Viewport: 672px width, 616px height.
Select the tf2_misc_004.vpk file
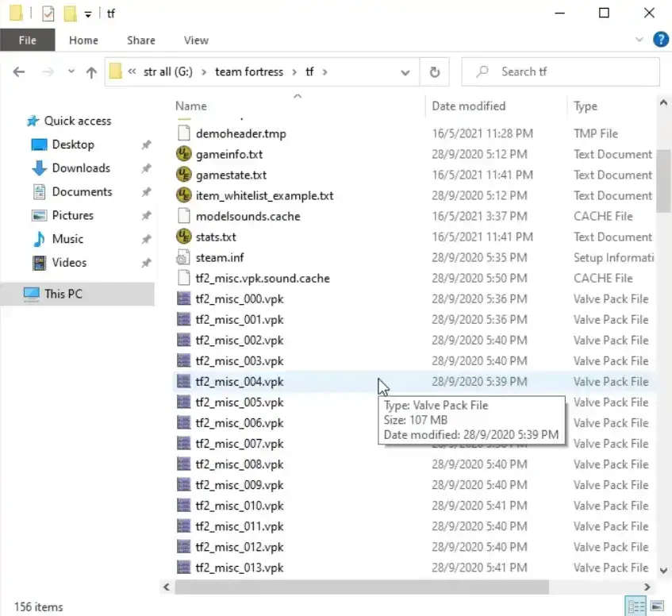(x=238, y=381)
